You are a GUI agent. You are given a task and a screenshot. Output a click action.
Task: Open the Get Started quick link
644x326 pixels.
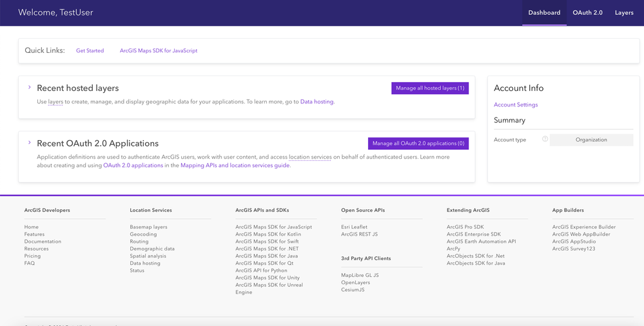pyautogui.click(x=90, y=50)
